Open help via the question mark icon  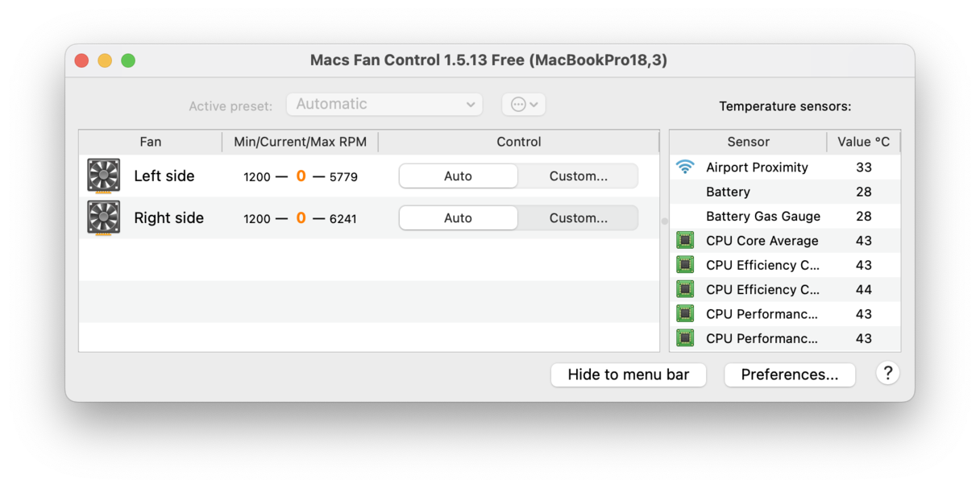pyautogui.click(x=887, y=373)
